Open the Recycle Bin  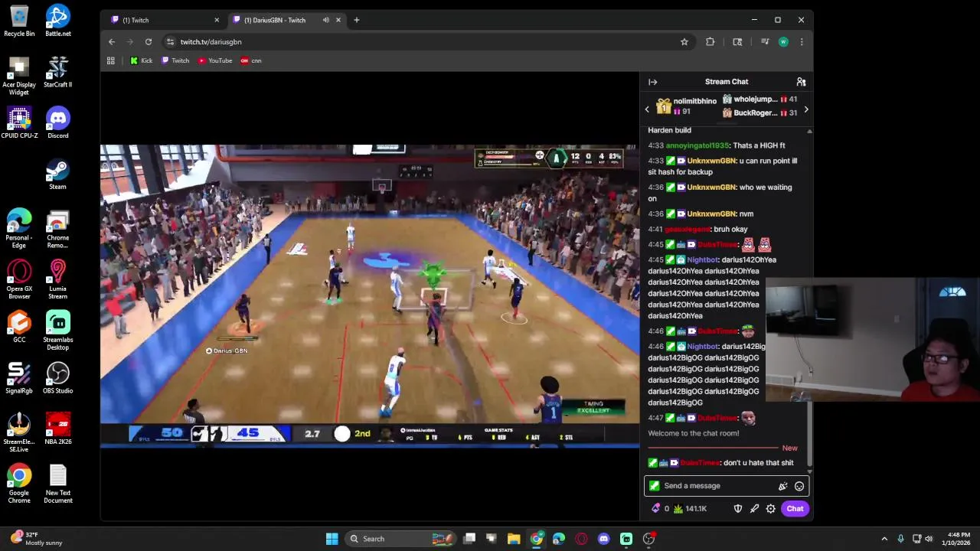coord(19,21)
